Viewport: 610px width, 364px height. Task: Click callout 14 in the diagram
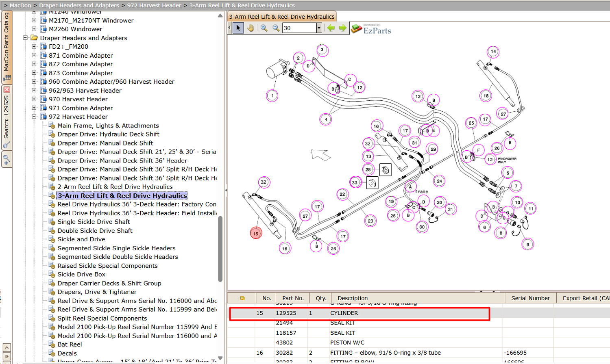(x=493, y=52)
